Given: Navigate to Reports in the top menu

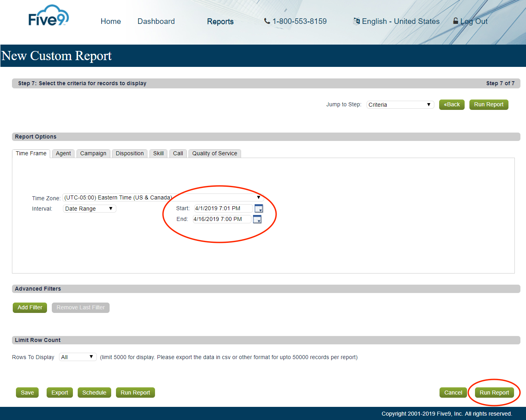Looking at the screenshot, I should click(x=220, y=21).
